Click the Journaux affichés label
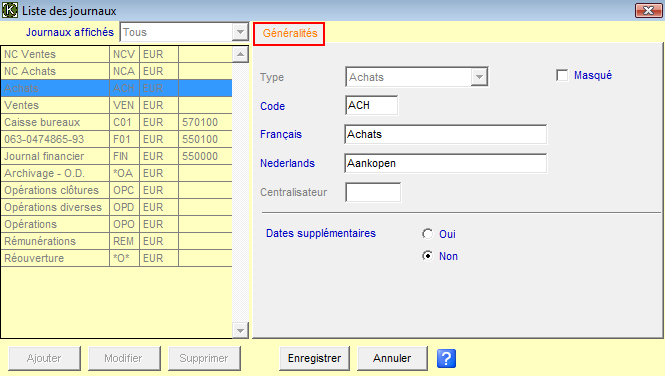The image size is (665, 376). [70, 32]
